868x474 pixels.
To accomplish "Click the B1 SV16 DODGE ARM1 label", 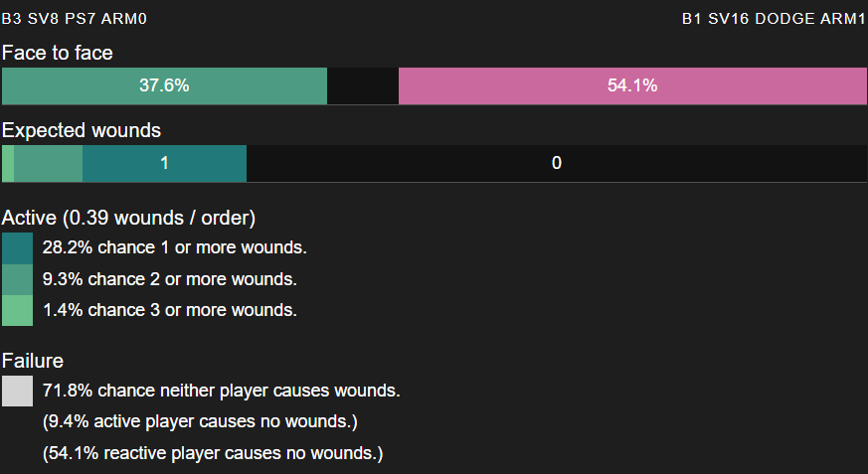I will [x=774, y=19].
